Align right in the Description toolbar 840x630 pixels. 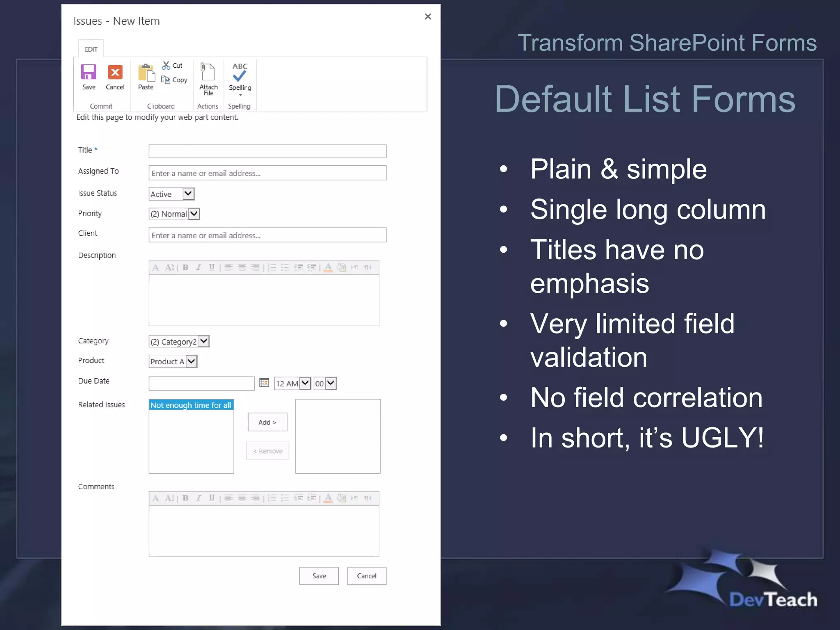tap(255, 267)
